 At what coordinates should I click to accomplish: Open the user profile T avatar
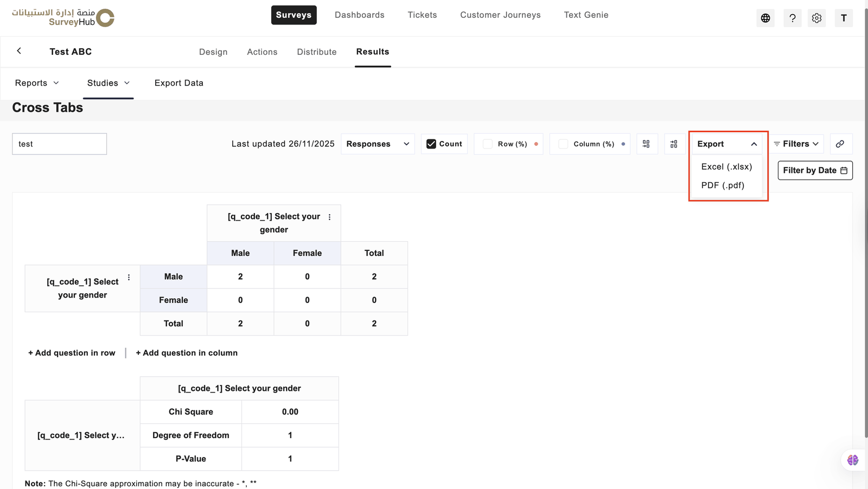click(x=844, y=18)
